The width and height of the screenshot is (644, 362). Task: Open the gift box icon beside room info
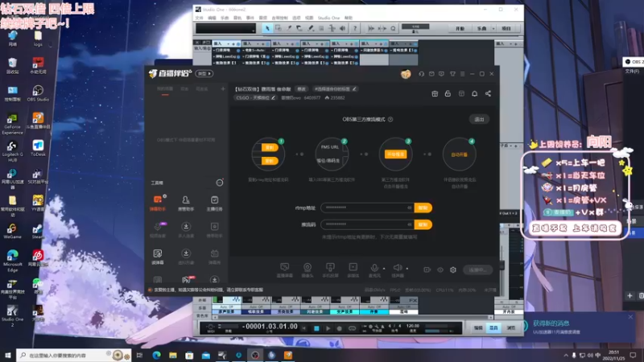435,93
